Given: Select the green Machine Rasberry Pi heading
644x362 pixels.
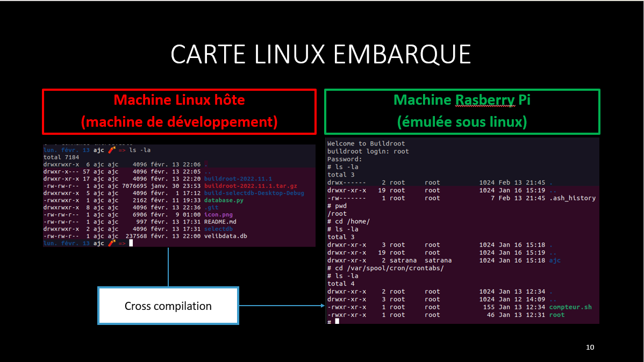Looking at the screenshot, I should tap(462, 100).
